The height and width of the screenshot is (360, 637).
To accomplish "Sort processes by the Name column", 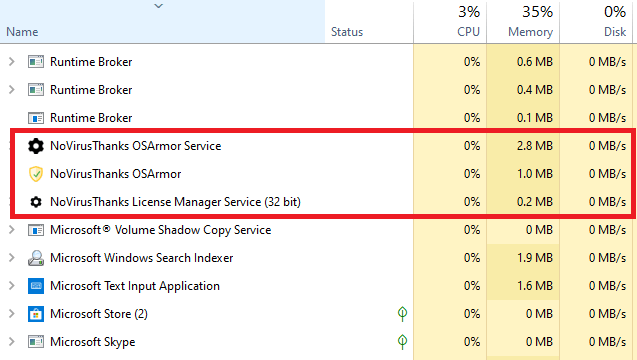I will 22,32.
